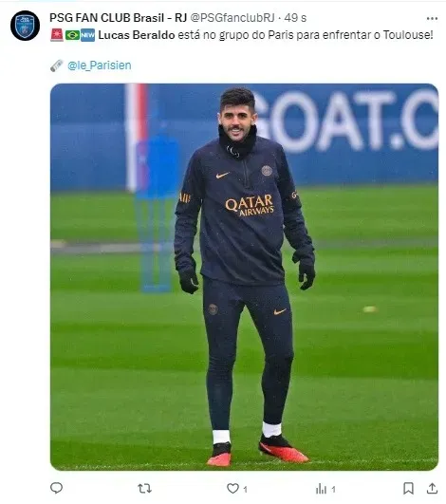Open the share upload icon

432,488
